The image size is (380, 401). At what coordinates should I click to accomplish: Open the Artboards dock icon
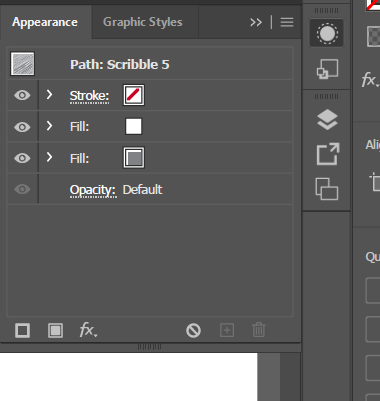(x=327, y=189)
